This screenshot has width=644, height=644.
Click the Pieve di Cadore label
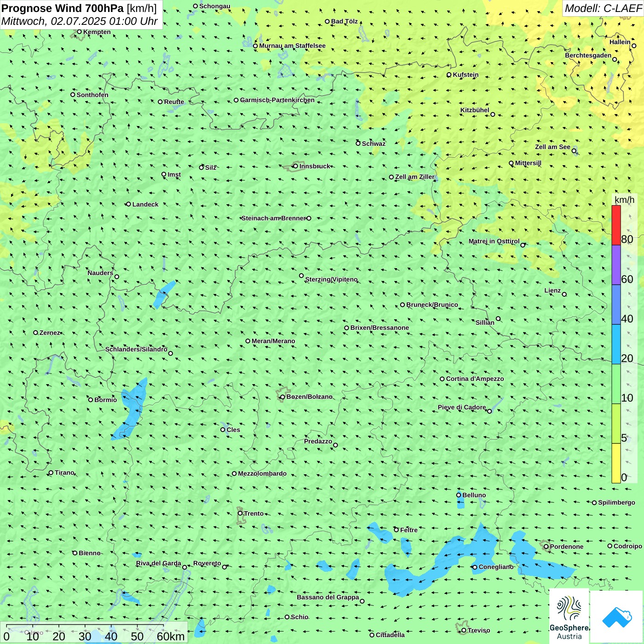462,407
